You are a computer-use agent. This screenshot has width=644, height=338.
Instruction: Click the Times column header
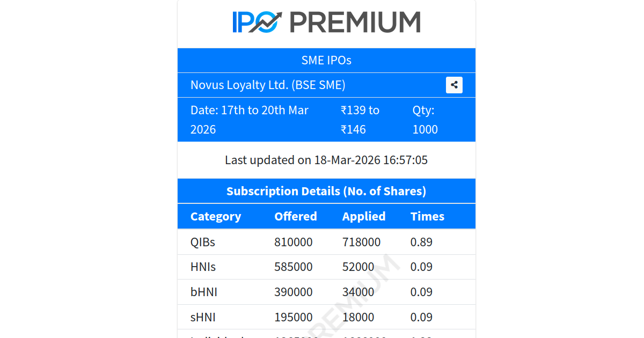[x=427, y=216]
